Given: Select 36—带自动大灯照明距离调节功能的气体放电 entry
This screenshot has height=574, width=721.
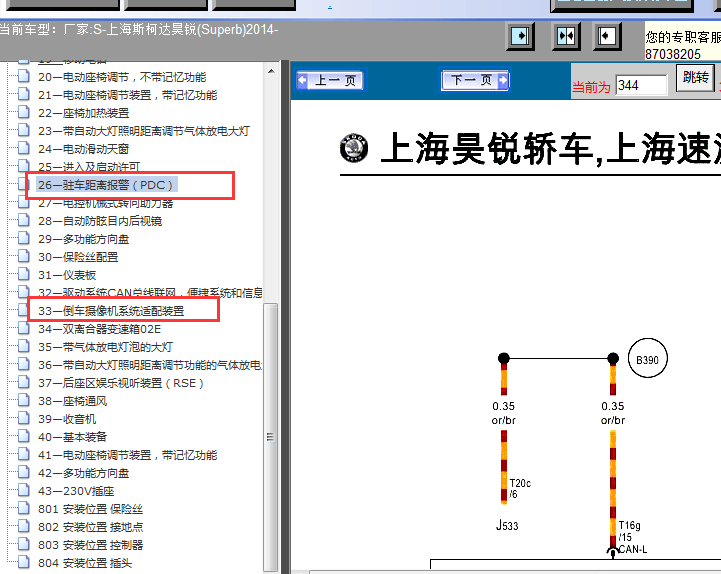Looking at the screenshot, I should (x=150, y=365).
